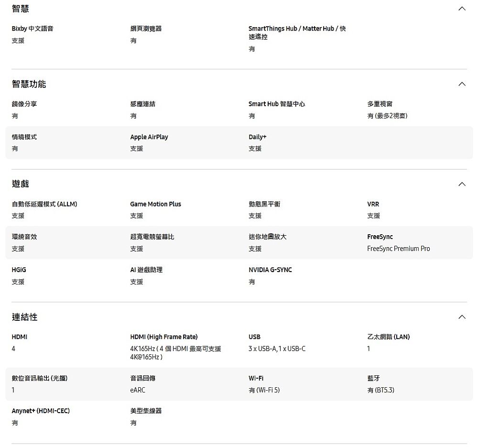This screenshot has height=448, width=478.
Task: Select the 迷你地圖放大 label
Action: (268, 237)
